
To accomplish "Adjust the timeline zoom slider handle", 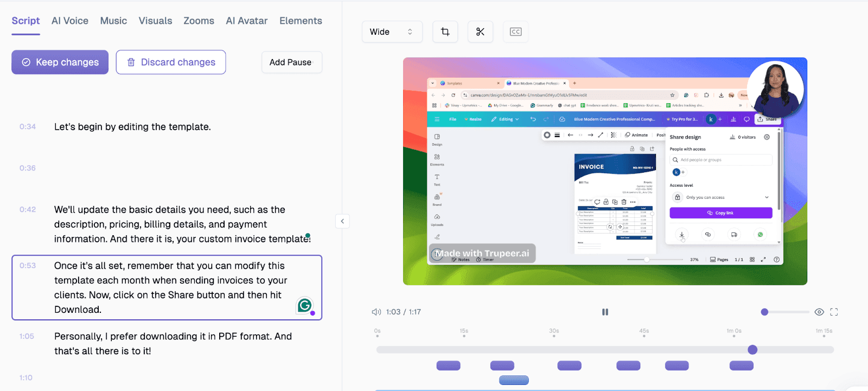I will tap(764, 312).
